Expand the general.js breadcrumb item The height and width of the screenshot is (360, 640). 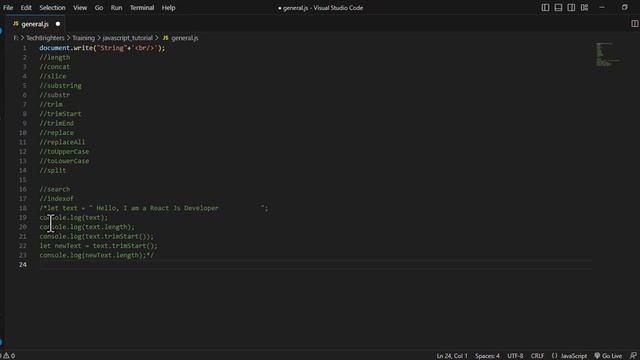184,38
